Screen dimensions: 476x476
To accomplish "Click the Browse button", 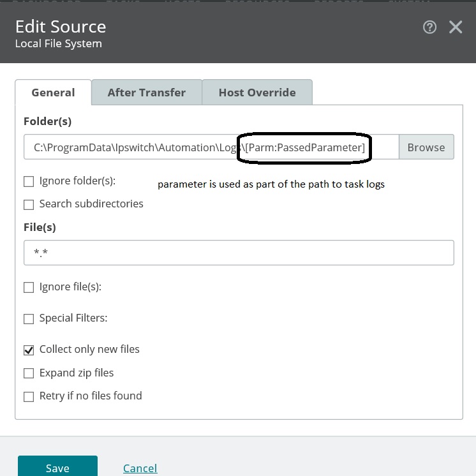I will coord(426,147).
